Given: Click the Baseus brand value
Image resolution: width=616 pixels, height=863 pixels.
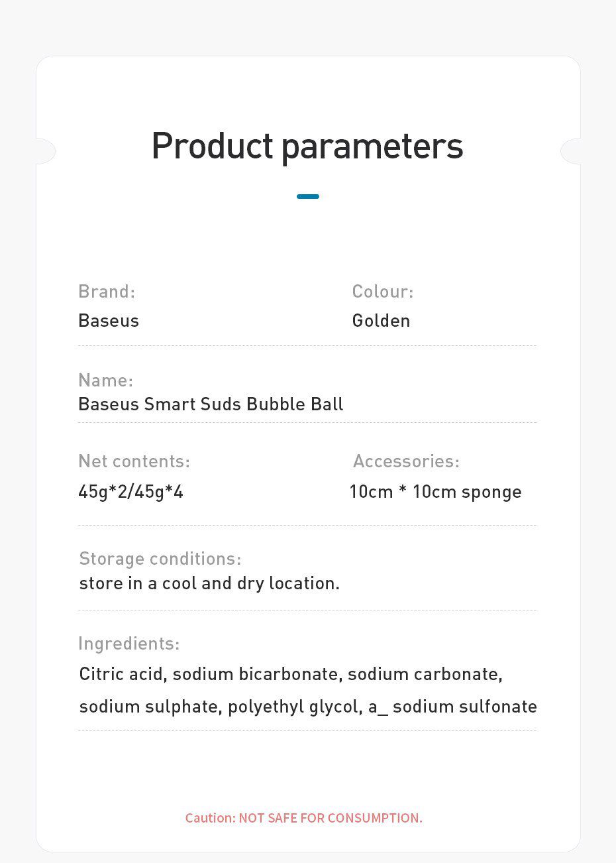Looking at the screenshot, I should pyautogui.click(x=109, y=321).
